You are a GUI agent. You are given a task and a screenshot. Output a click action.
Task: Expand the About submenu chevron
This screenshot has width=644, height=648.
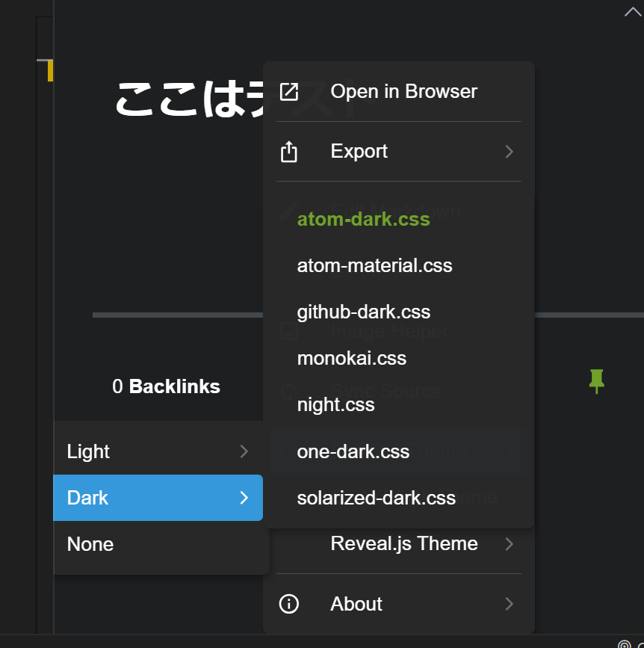click(509, 604)
